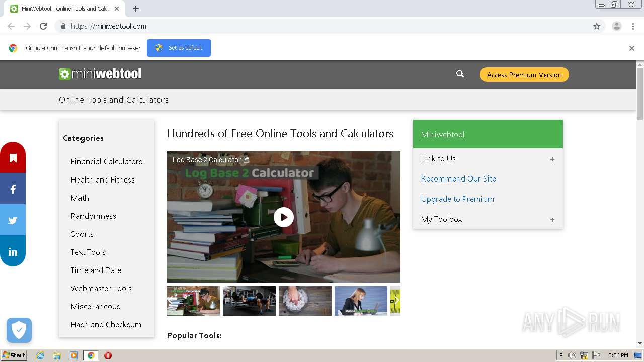Play the Log Base 2 Calculator video

pos(284,217)
